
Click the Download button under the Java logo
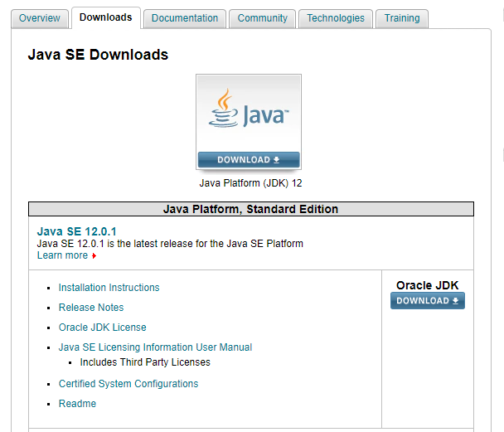249,160
